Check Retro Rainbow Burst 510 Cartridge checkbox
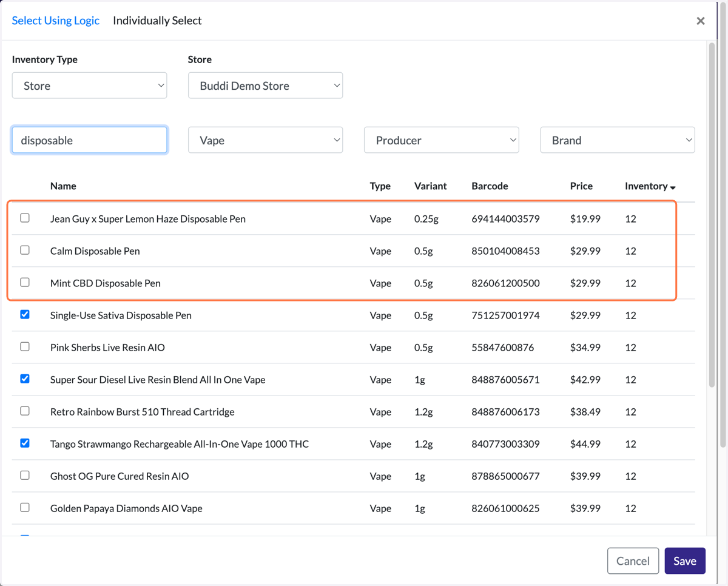The image size is (728, 586). pyautogui.click(x=25, y=411)
